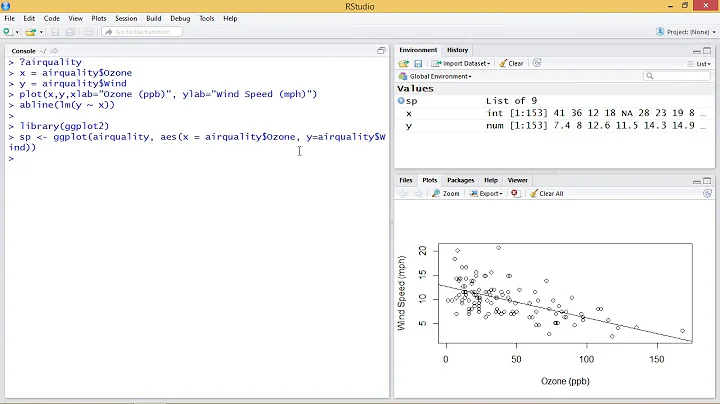This screenshot has height=404, width=720.
Task: Refresh the current plot
Action: click(707, 193)
